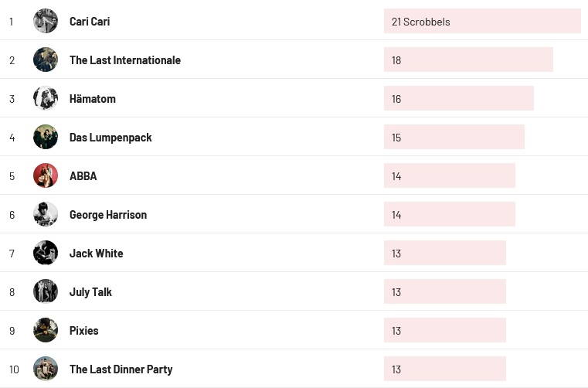Go to The Last Internationale page
Screen dimensions: 588x388
(125, 60)
